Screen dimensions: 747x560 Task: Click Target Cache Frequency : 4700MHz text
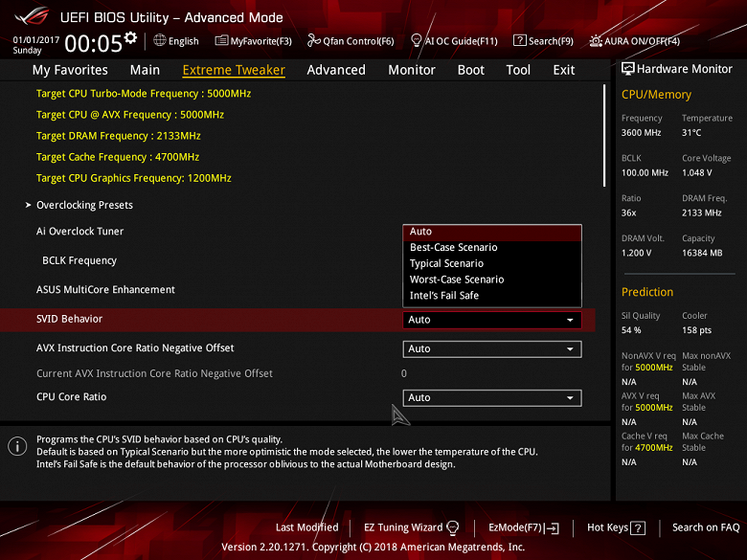(x=118, y=157)
